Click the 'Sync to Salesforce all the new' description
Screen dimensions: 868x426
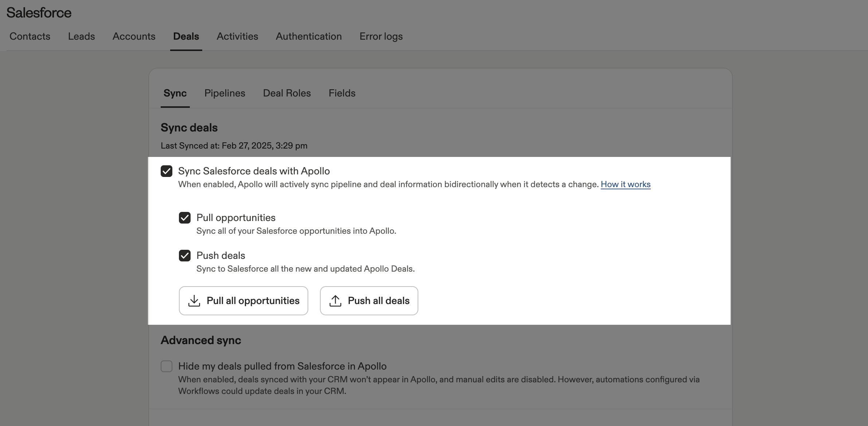click(x=305, y=269)
